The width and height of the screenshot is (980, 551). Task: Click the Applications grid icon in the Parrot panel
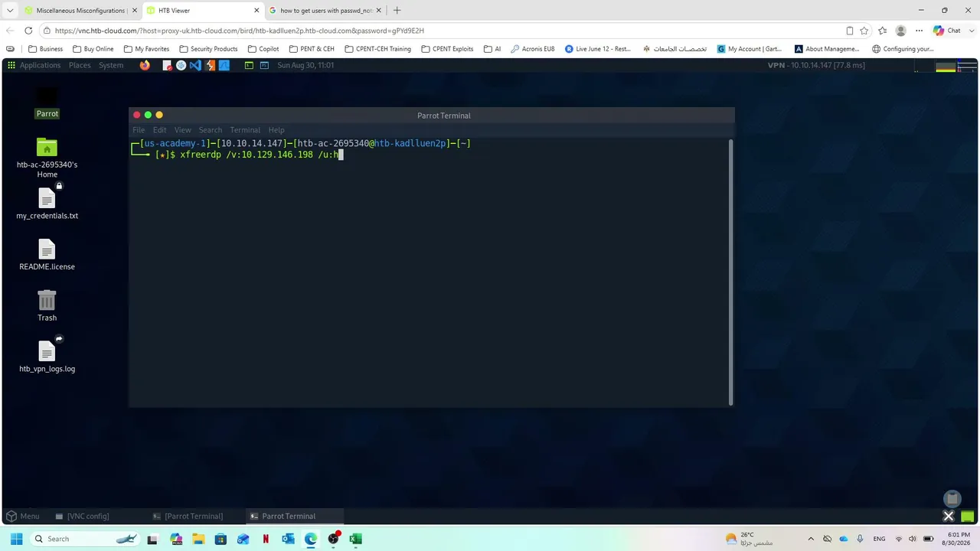pyautogui.click(x=11, y=65)
